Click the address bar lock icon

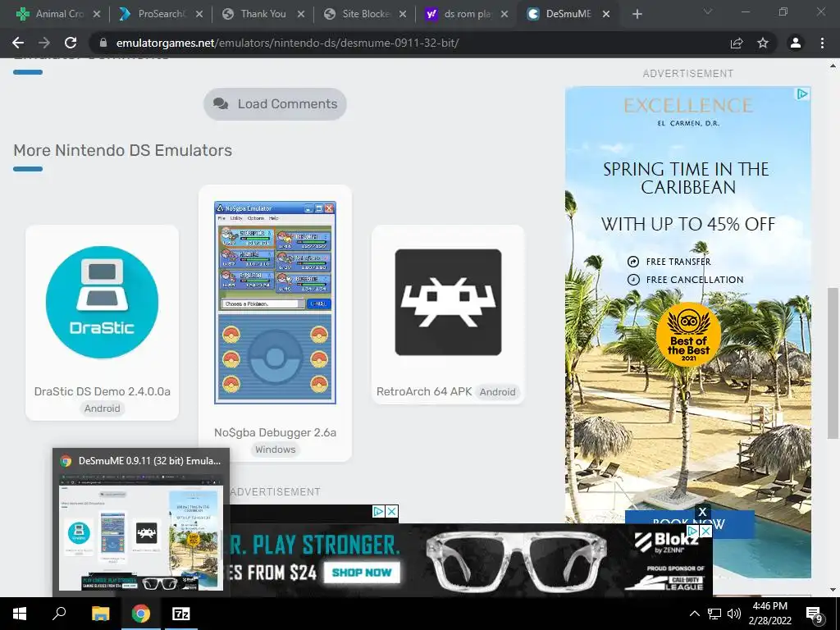(103, 43)
